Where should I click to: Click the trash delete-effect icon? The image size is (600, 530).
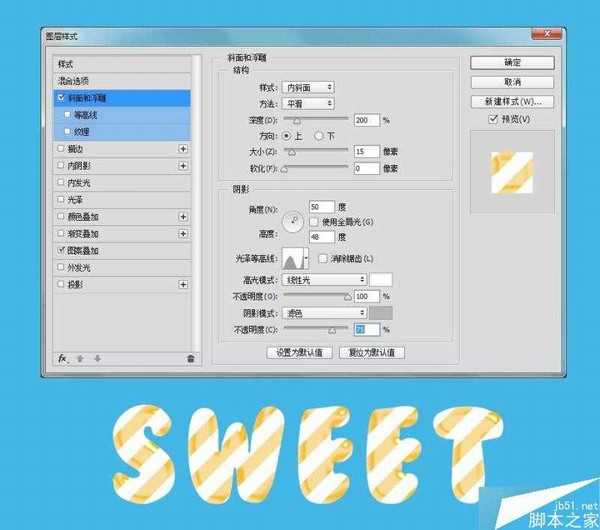pyautogui.click(x=190, y=359)
